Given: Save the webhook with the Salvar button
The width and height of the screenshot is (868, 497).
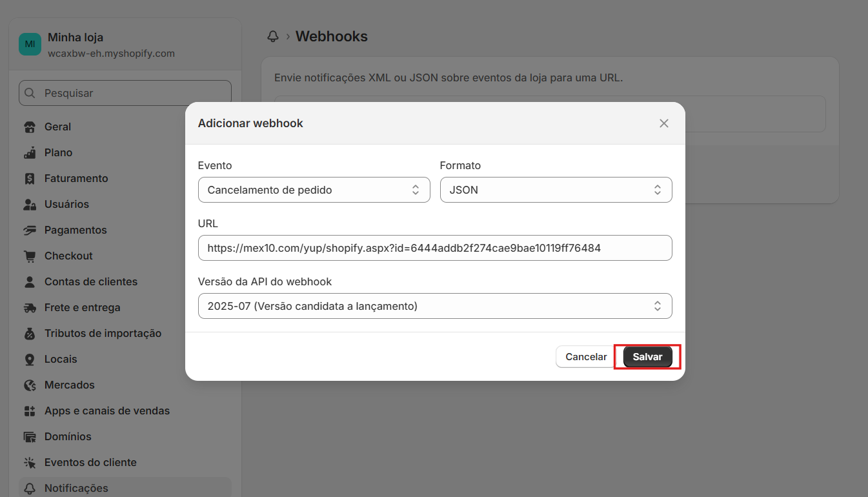Looking at the screenshot, I should click(647, 357).
